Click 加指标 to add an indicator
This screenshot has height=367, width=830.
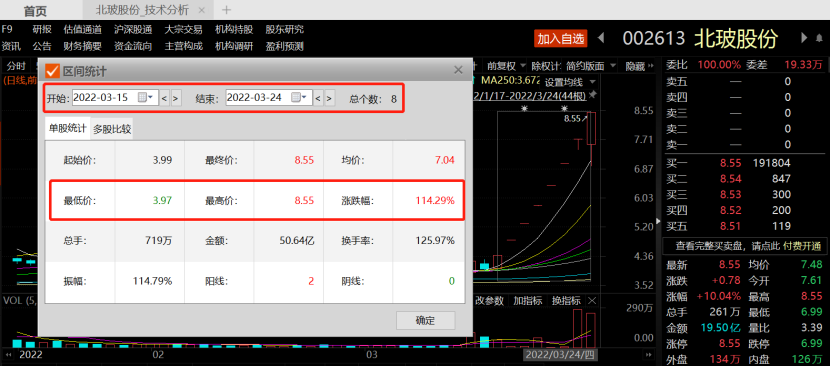pos(527,301)
